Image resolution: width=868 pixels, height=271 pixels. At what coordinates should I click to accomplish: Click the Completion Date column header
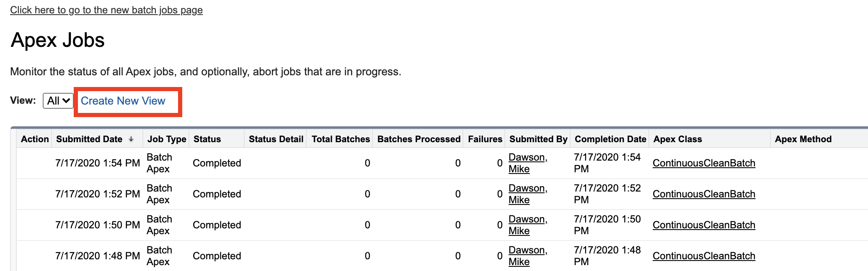610,139
